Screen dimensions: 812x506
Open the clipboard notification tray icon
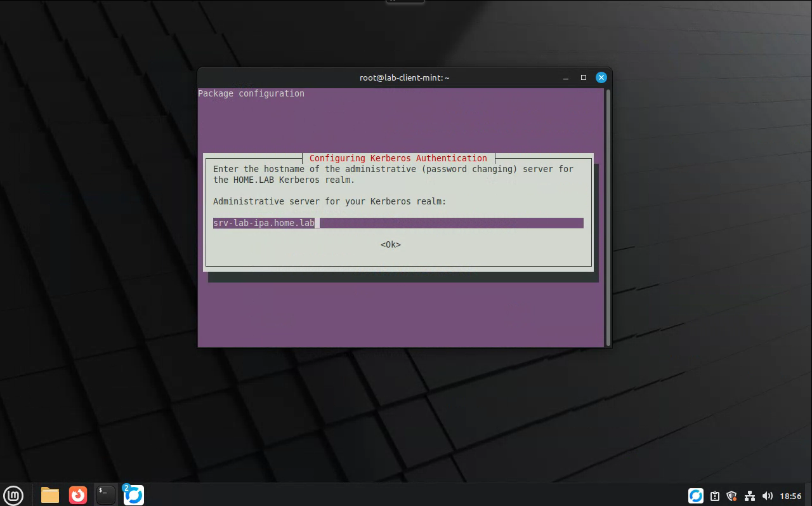tap(714, 496)
